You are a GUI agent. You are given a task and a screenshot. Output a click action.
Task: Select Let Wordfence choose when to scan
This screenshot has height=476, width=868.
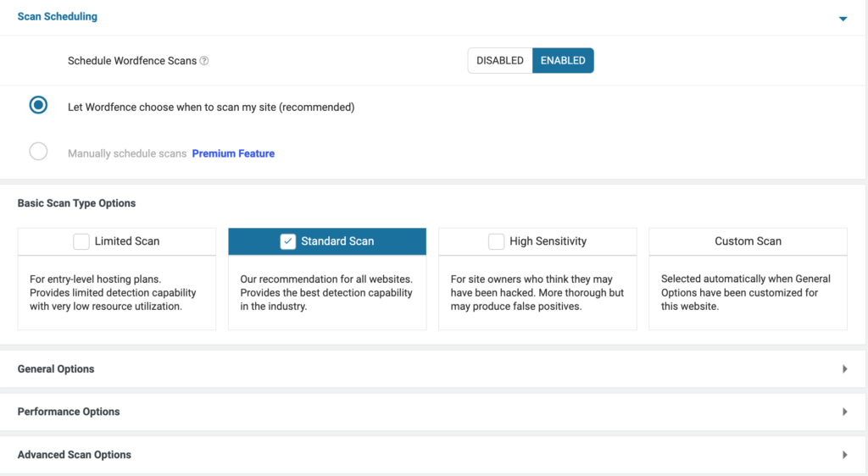click(x=38, y=105)
